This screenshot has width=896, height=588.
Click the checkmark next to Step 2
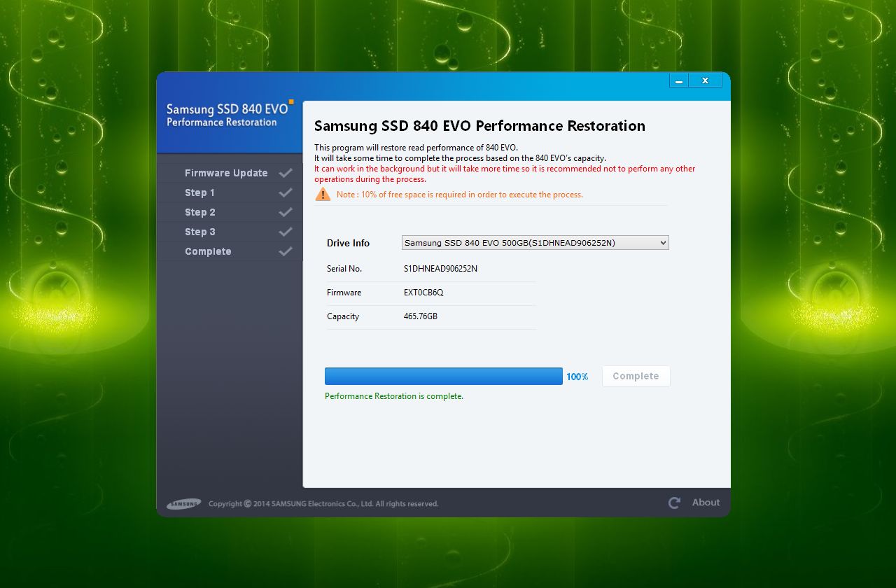[285, 212]
